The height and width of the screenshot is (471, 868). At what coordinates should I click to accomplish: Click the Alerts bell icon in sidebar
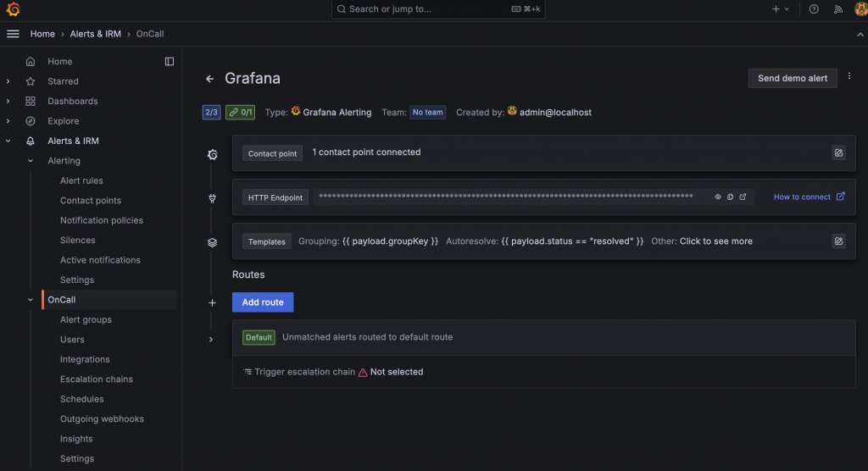(x=31, y=141)
